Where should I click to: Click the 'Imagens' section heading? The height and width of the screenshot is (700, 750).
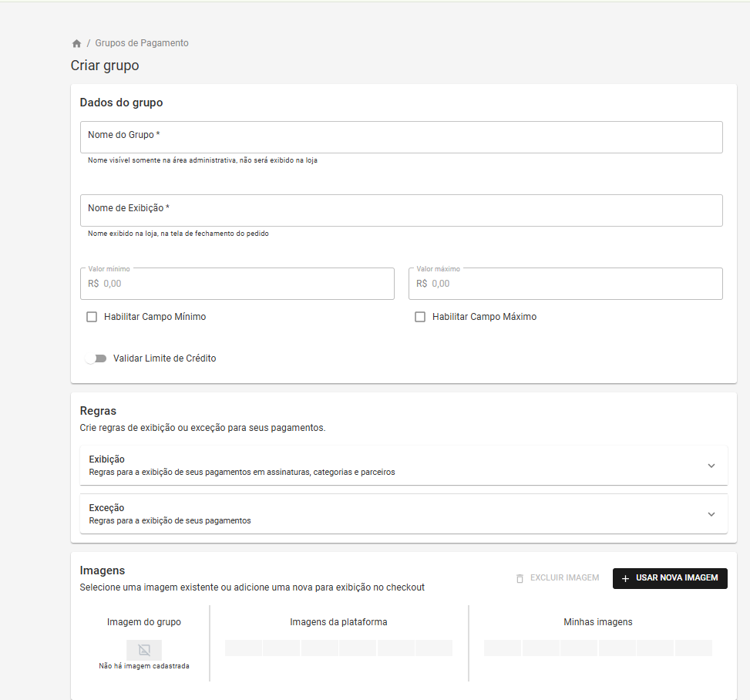103,570
